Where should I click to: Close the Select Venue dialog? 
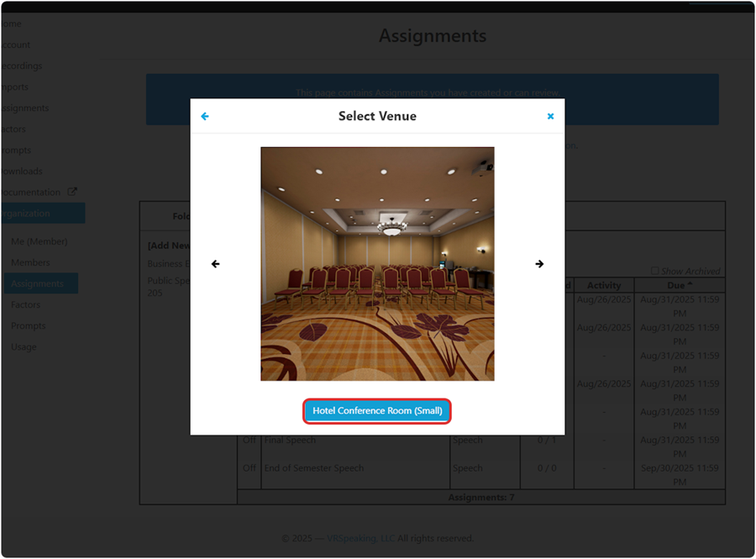(x=550, y=116)
